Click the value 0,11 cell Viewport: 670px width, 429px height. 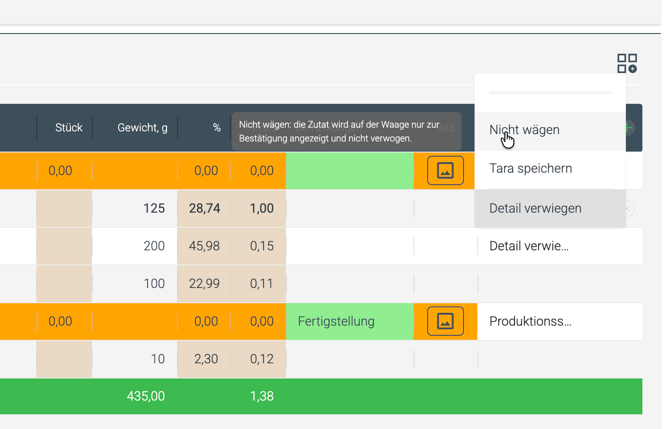pyautogui.click(x=259, y=283)
